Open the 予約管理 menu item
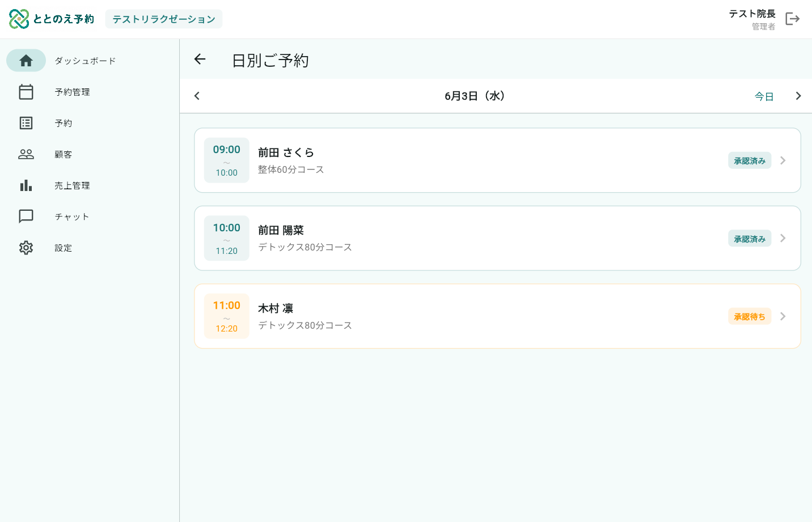Viewport: 812px width, 522px height. (90, 92)
